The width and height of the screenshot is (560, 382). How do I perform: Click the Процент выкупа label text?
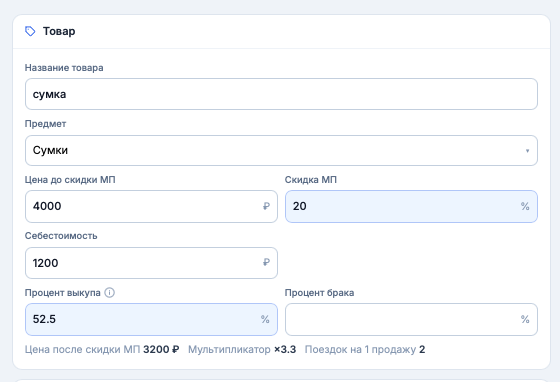62,293
